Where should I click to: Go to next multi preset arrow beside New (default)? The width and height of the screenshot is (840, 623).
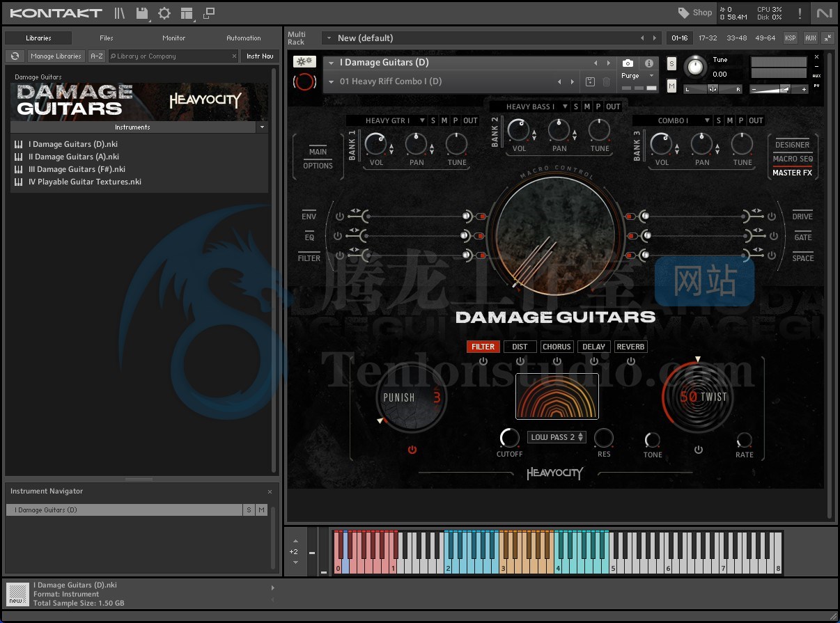654,38
